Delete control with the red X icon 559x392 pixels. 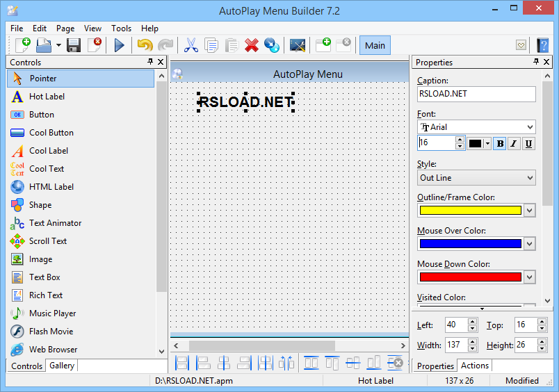(252, 45)
